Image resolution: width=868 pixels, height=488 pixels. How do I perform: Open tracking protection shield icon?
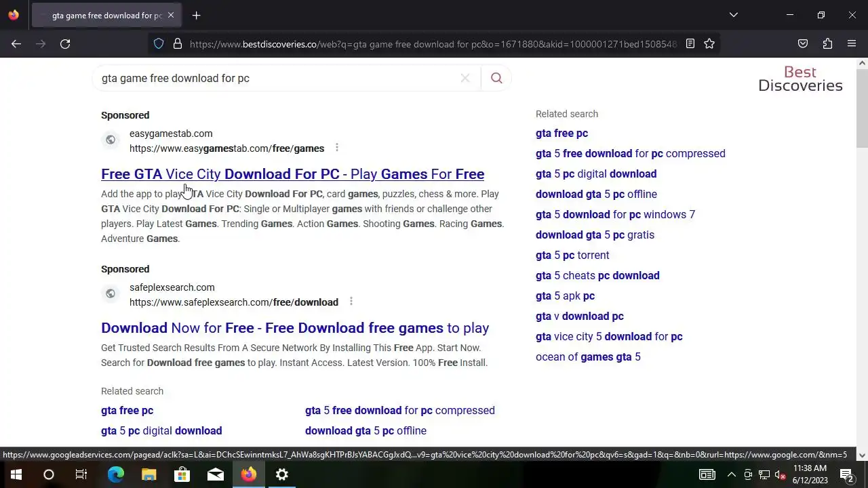159,43
